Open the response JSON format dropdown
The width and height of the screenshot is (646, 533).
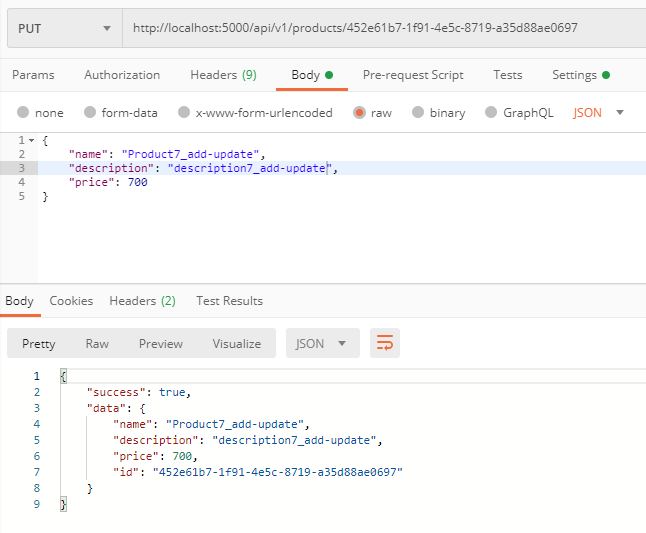(323, 343)
